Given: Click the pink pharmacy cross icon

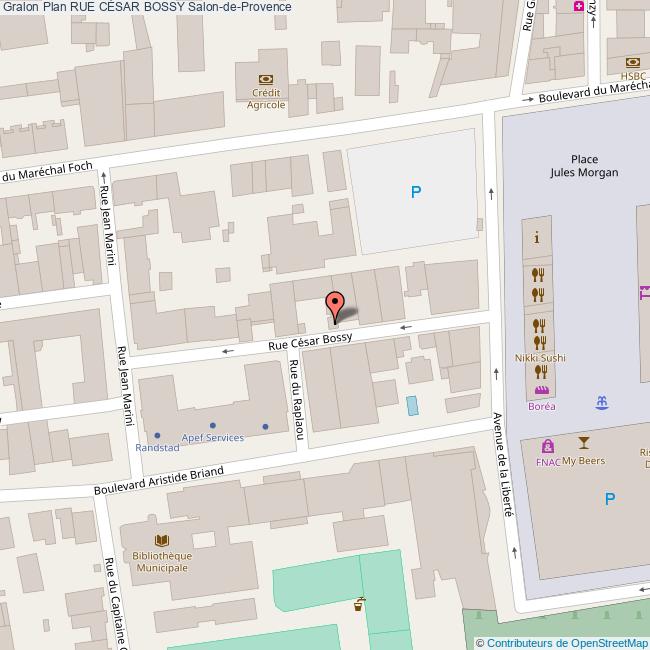Looking at the screenshot, I should pos(578,6).
